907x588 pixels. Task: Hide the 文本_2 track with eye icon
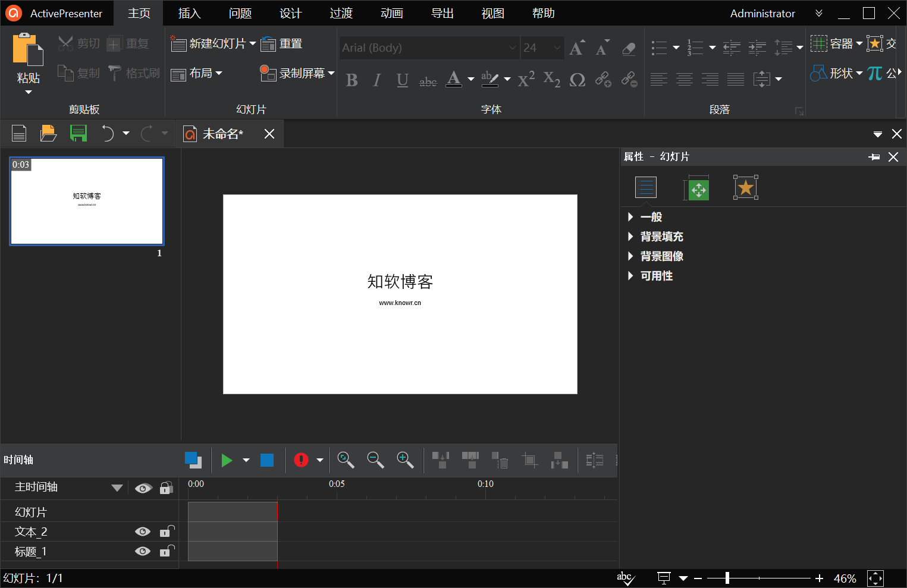pyautogui.click(x=143, y=532)
